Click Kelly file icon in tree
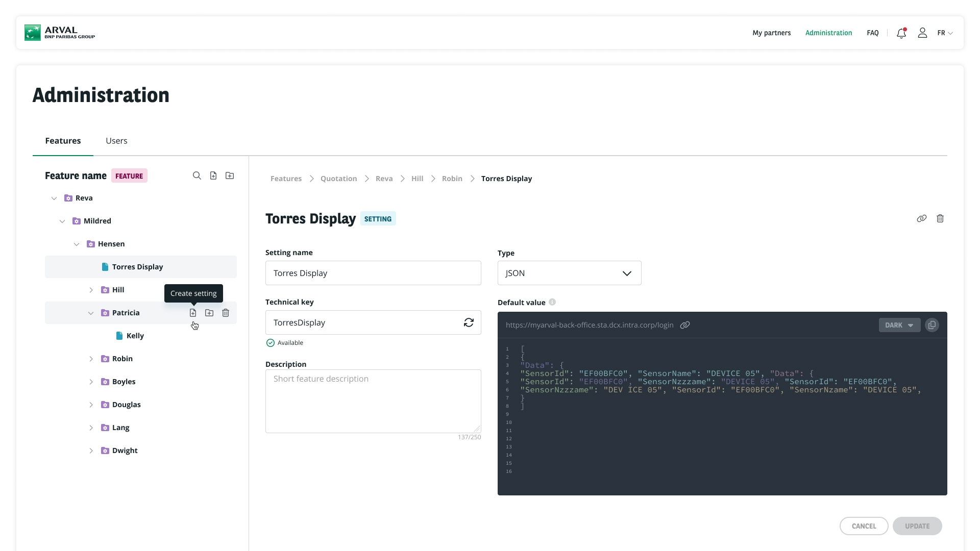The image size is (980, 551). [119, 336]
